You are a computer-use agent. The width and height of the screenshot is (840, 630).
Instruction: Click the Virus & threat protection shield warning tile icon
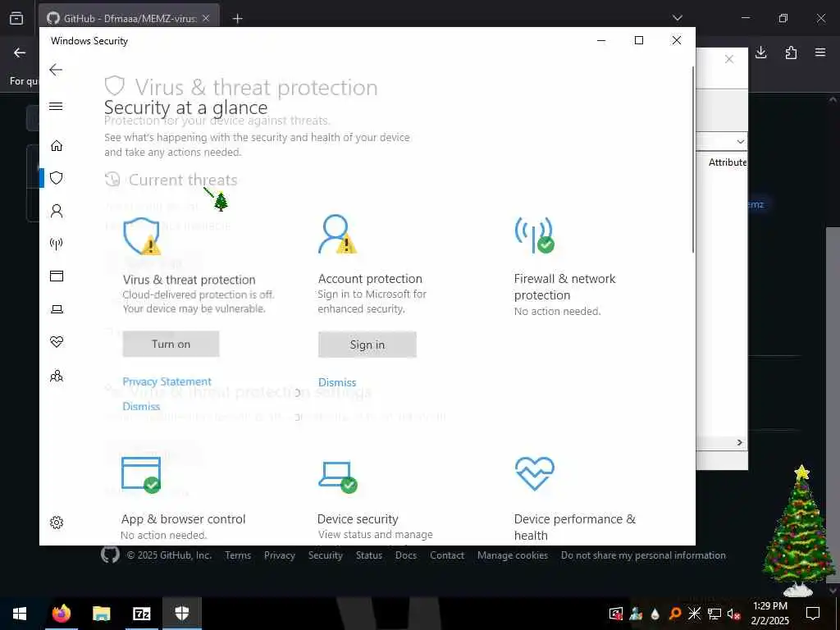142,236
